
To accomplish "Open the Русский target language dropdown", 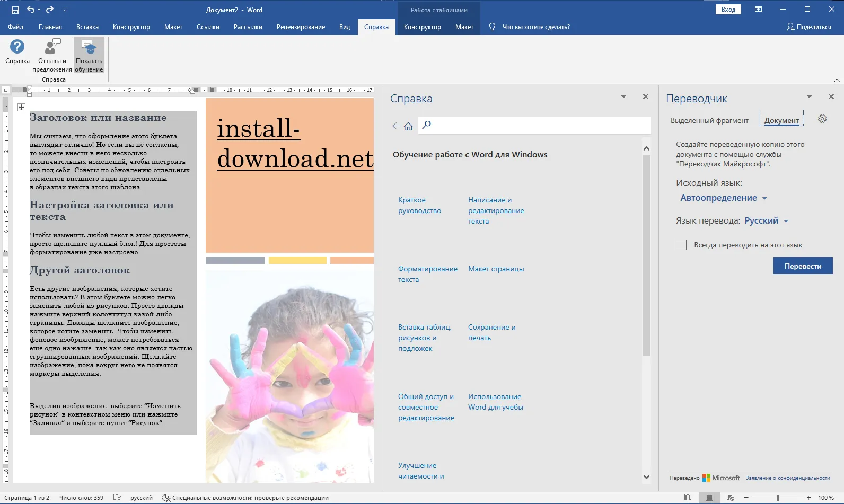I will [x=766, y=221].
